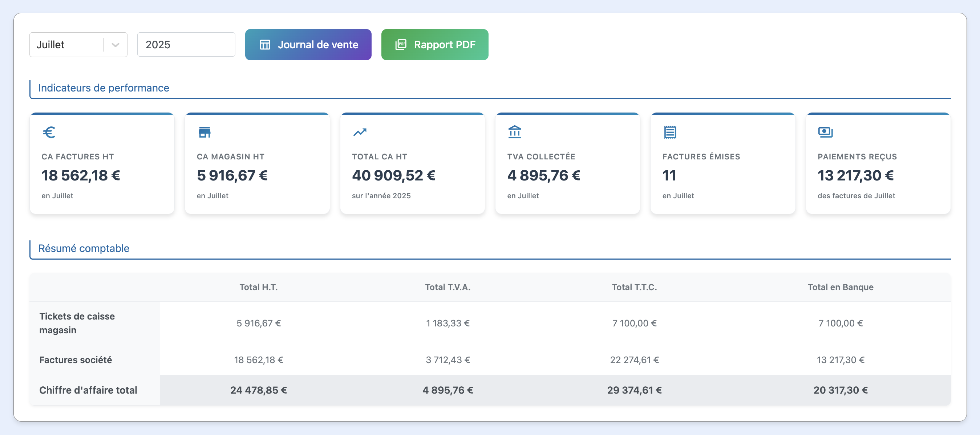
Task: Open the Juillet month dropdown
Action: click(65, 45)
